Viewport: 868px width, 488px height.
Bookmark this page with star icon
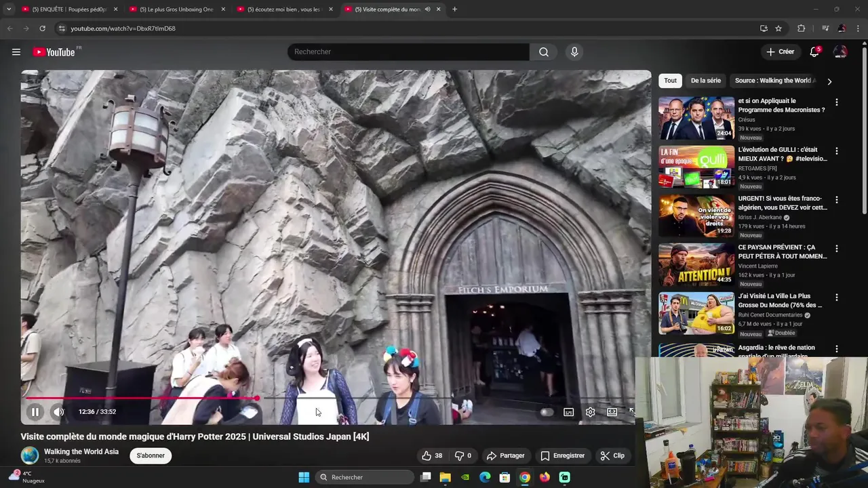778,28
